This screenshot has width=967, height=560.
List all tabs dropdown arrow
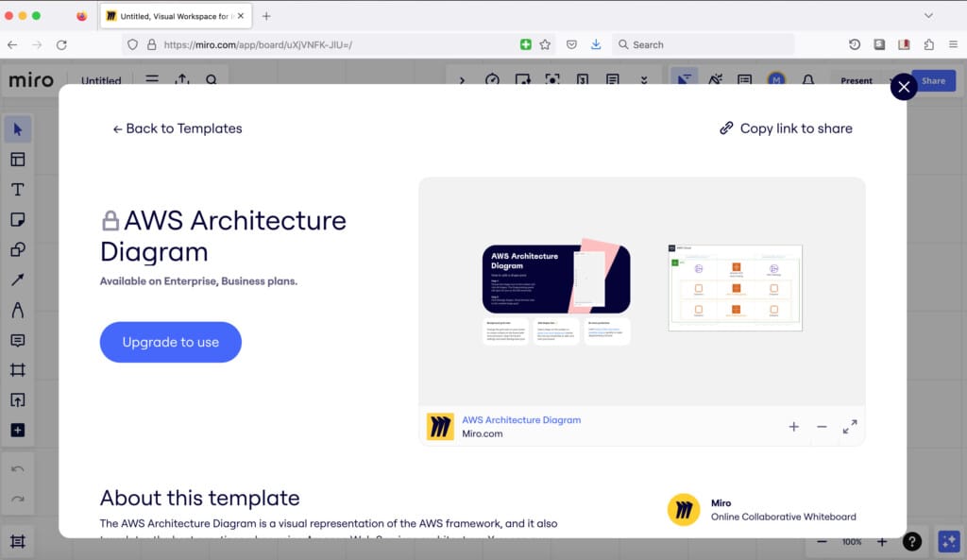pyautogui.click(x=928, y=15)
